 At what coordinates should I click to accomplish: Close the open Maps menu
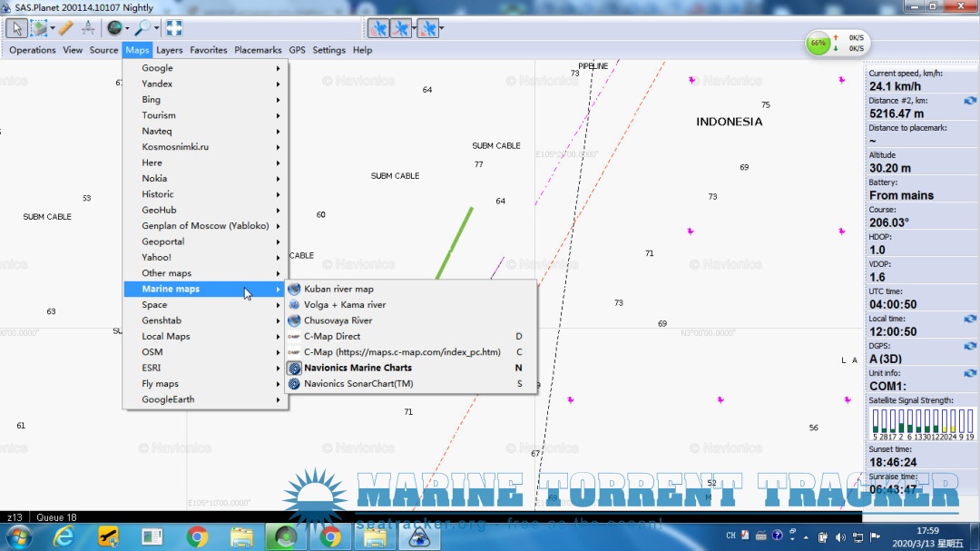pyautogui.click(x=137, y=50)
